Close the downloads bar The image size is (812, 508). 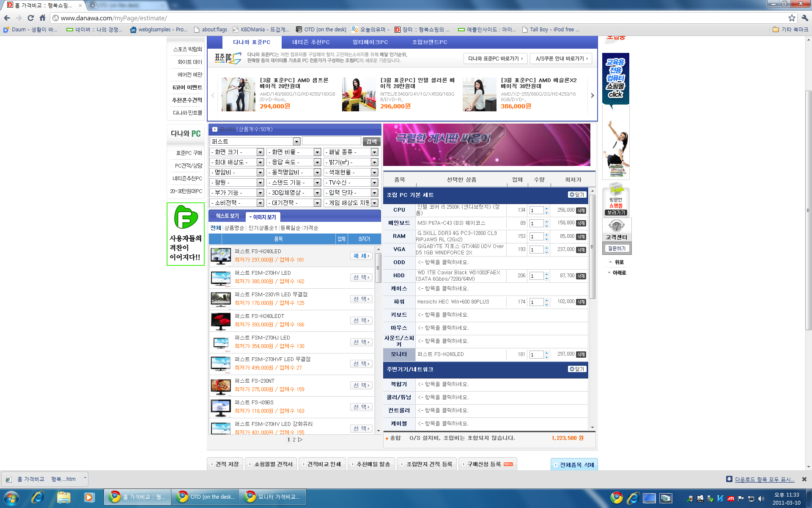tap(804, 479)
